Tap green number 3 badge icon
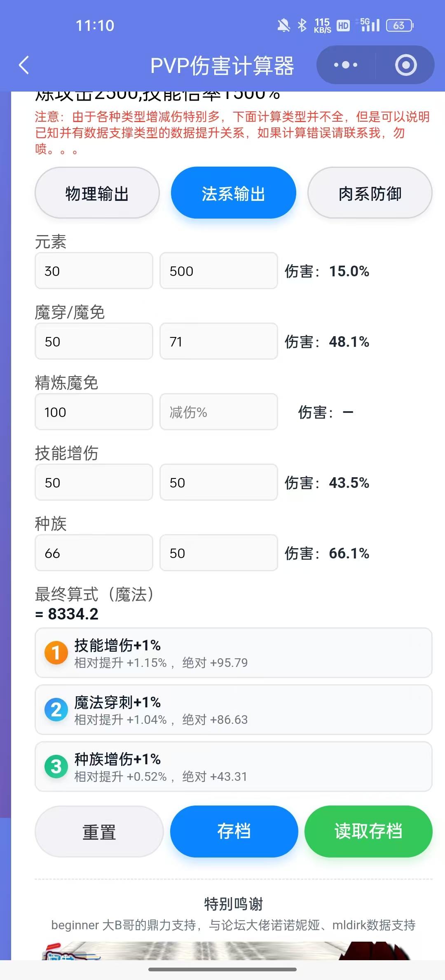This screenshot has width=445, height=980. (x=56, y=766)
